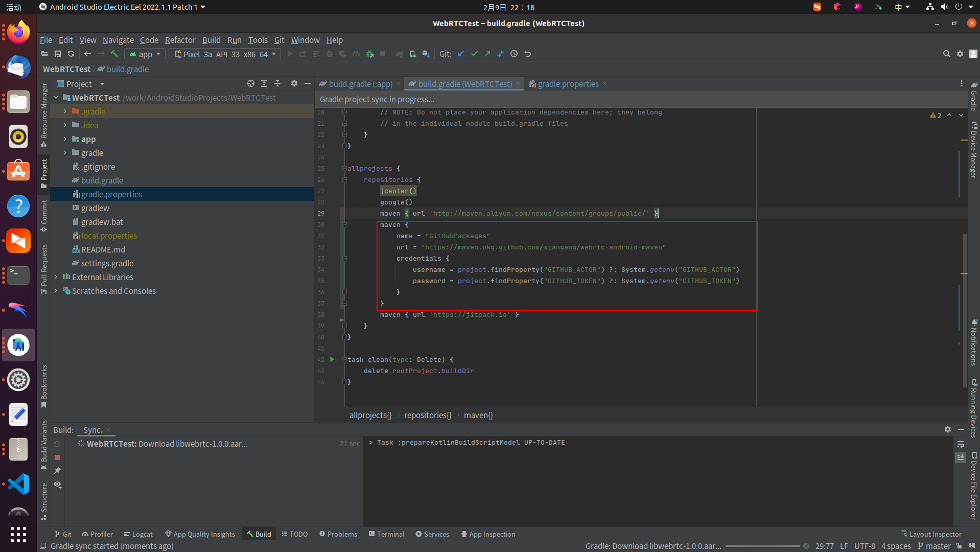Git rollback undo icon

point(528,54)
